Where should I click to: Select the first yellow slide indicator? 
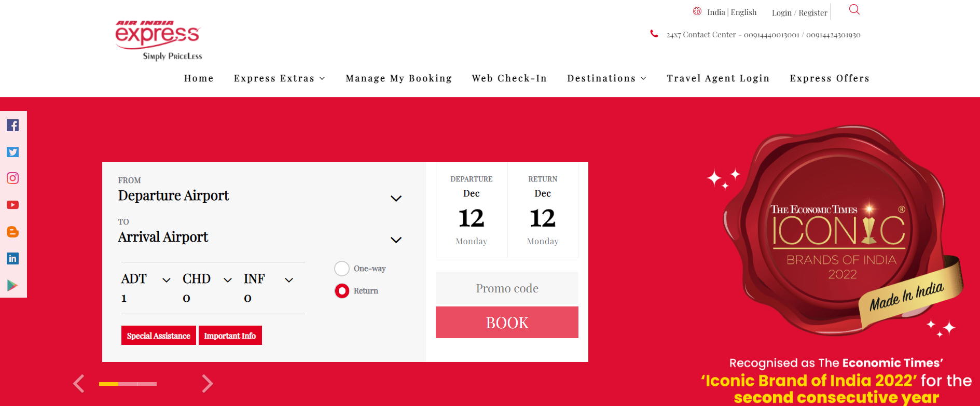click(x=108, y=384)
